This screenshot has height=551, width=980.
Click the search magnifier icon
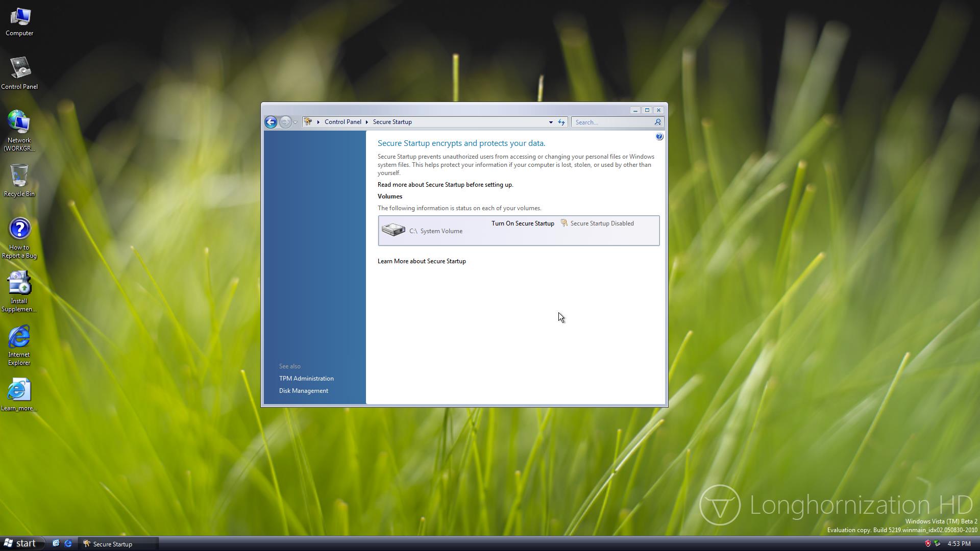657,122
